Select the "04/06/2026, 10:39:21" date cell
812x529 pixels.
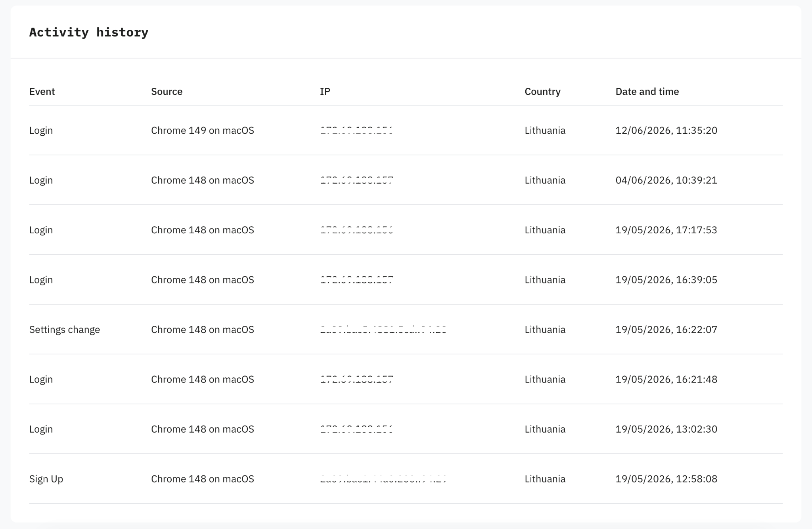666,180
